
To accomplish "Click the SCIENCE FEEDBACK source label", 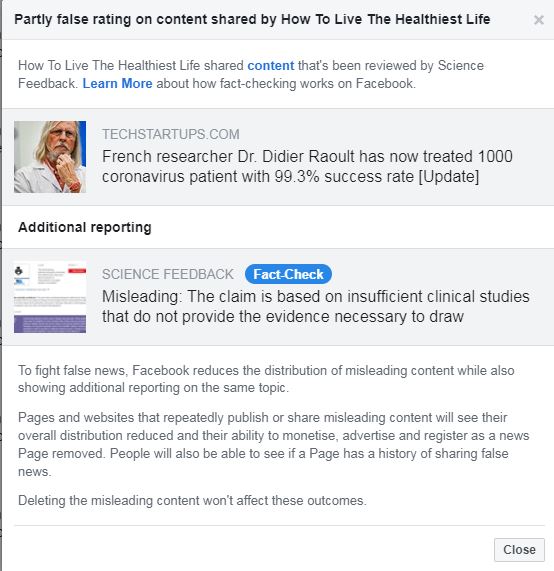I will 168,274.
